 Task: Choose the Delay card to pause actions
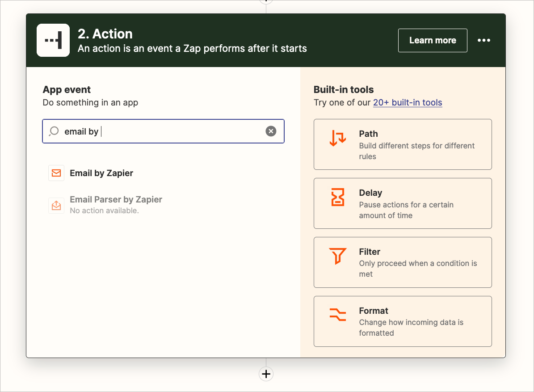403,203
